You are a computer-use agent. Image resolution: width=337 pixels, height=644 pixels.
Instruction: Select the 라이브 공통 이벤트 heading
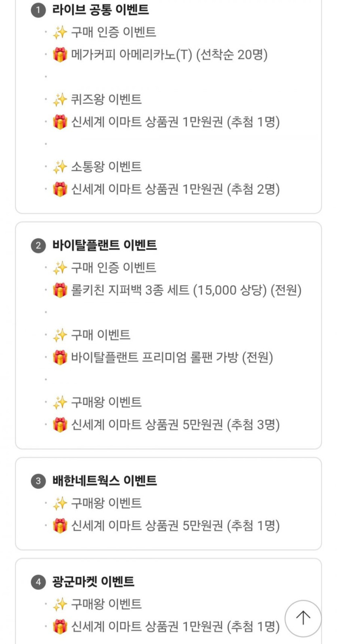coord(100,10)
